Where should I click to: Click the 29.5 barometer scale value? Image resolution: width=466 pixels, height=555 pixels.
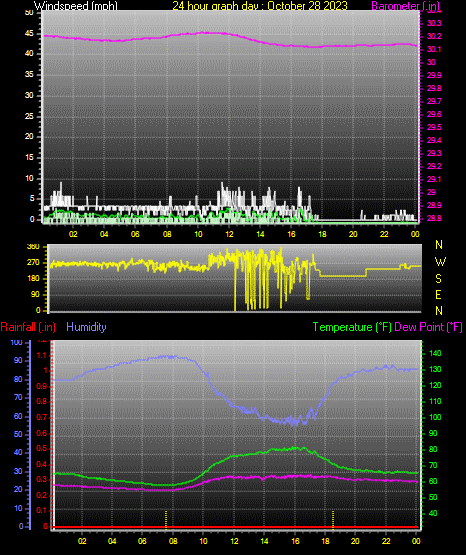point(434,127)
